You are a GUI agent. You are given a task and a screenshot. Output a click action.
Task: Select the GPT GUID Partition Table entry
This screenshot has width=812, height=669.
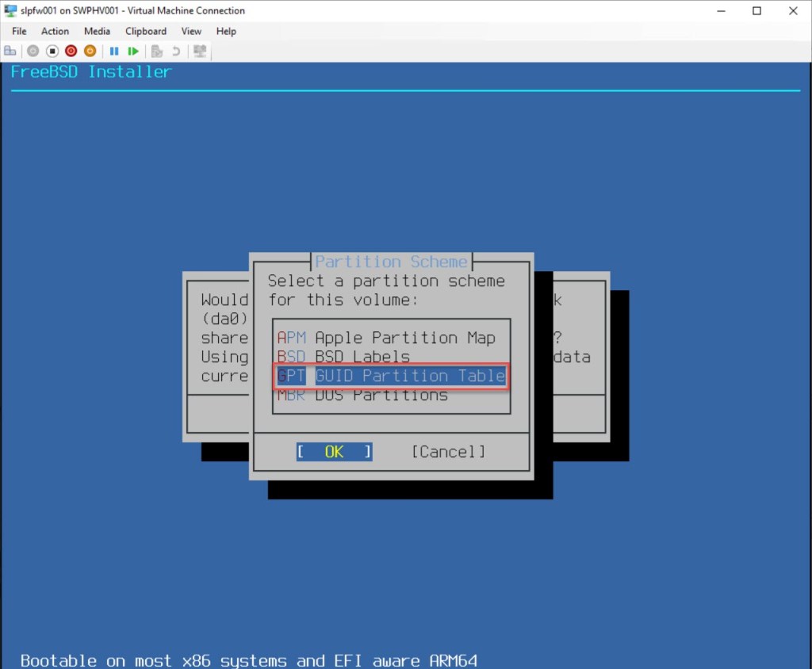[x=391, y=376]
